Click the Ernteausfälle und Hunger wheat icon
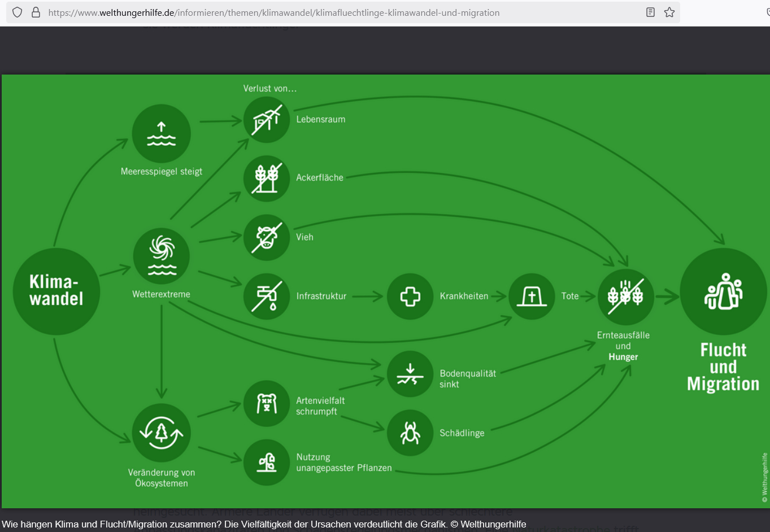The image size is (770, 532). pyautogui.click(x=625, y=296)
